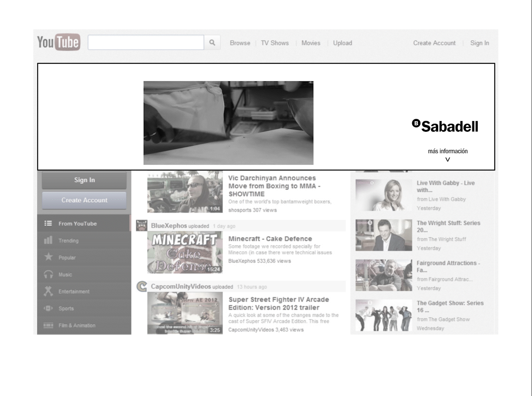Click the BlueXephos channel avatar icon
Image resolution: width=532 pixels, height=396 pixels.
[142, 226]
